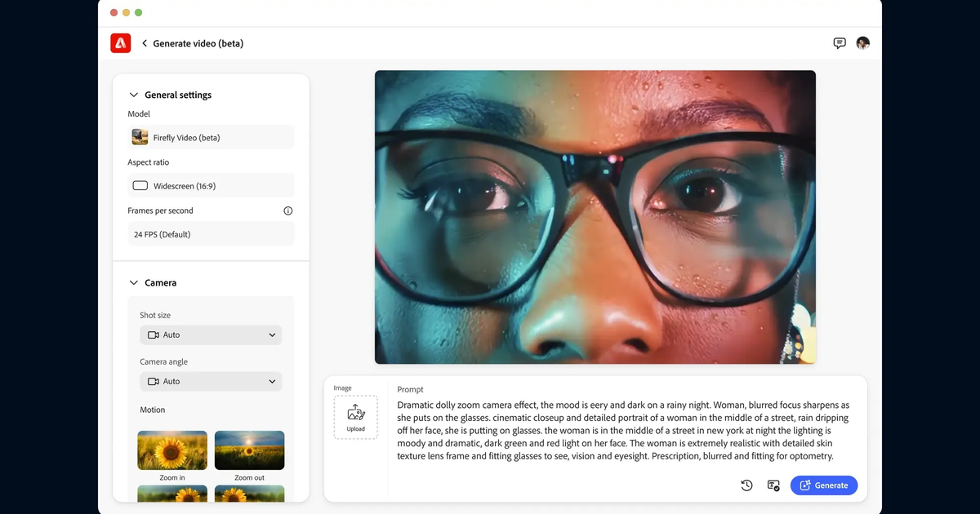Collapse the Camera section

134,282
